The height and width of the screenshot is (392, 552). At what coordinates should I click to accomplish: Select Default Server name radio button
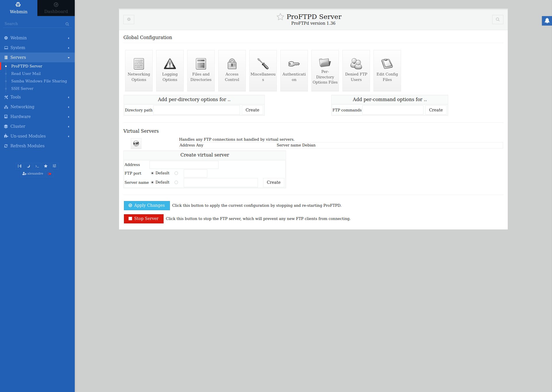pos(152,182)
